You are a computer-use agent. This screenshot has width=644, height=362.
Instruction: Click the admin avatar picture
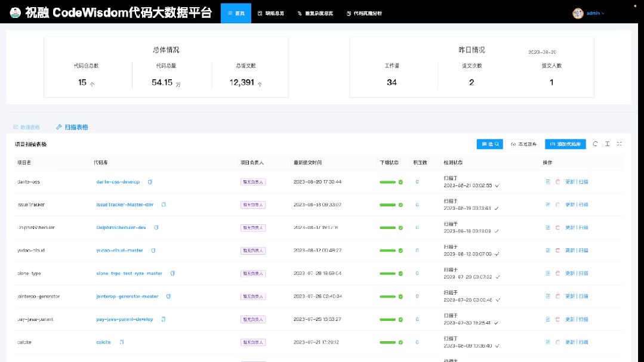578,13
